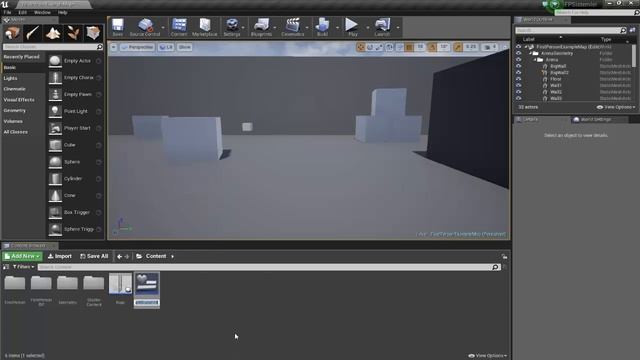The height and width of the screenshot is (360, 640).
Task: Click the Save toolbar icon
Action: 118,27
